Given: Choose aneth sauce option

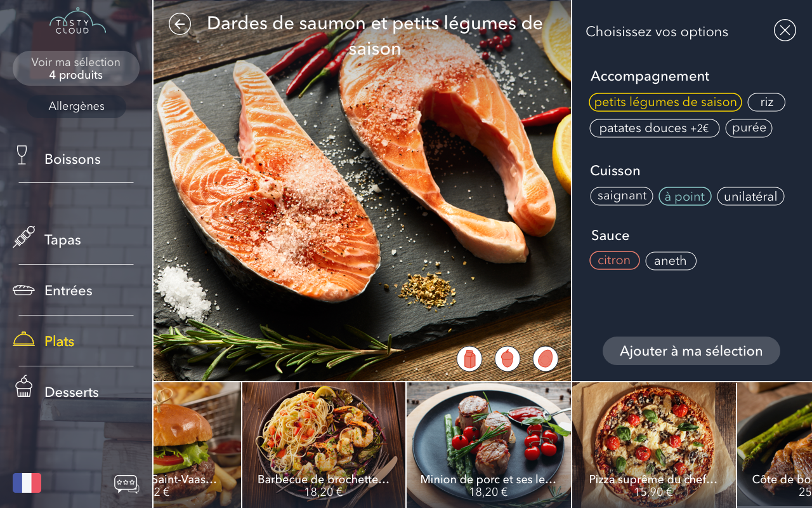Looking at the screenshot, I should point(671,261).
